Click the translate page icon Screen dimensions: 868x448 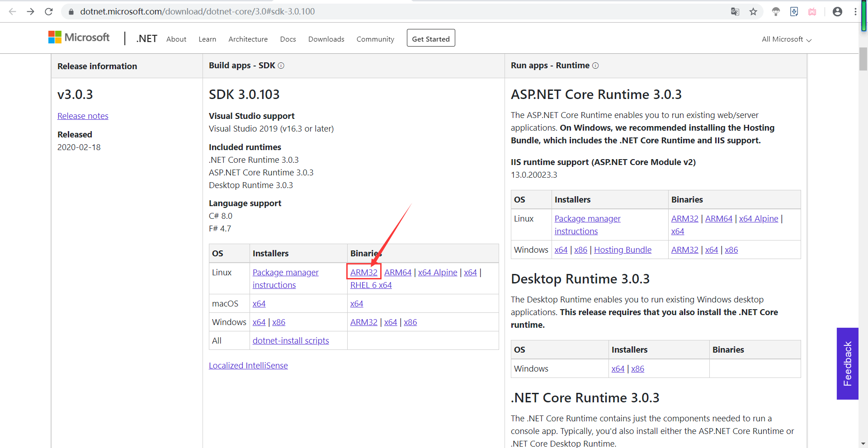tap(735, 12)
